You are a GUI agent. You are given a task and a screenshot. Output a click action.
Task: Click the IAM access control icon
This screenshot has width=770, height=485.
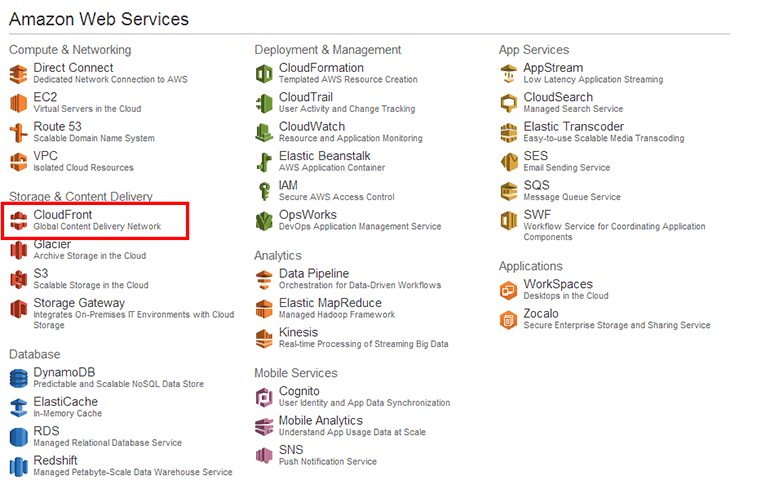coord(264,191)
